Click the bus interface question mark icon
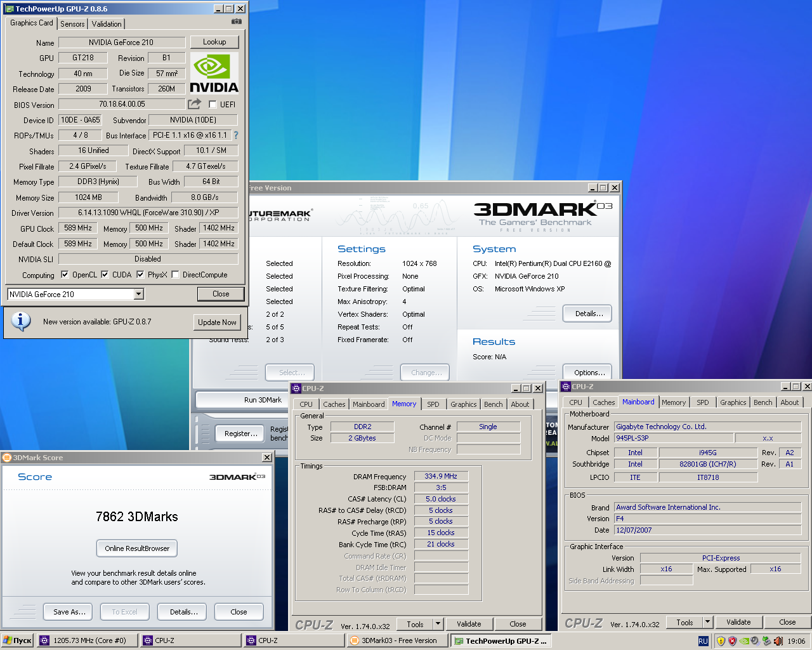 point(236,135)
